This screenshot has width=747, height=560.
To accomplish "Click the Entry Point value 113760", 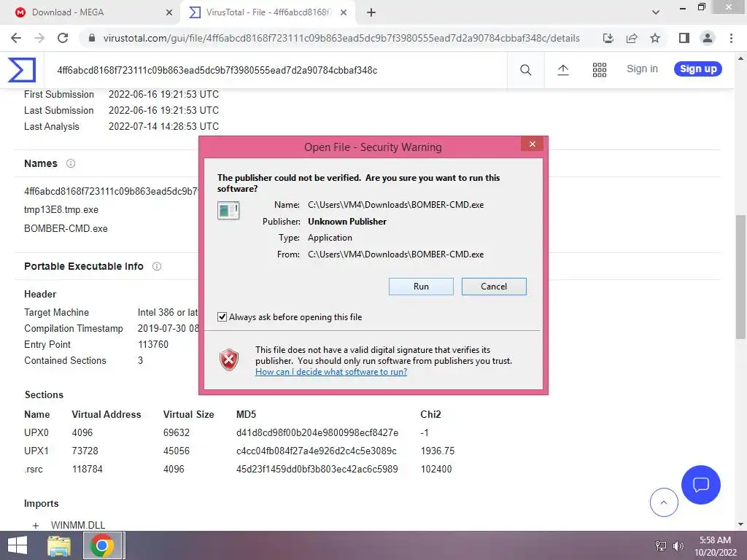I will click(153, 345).
